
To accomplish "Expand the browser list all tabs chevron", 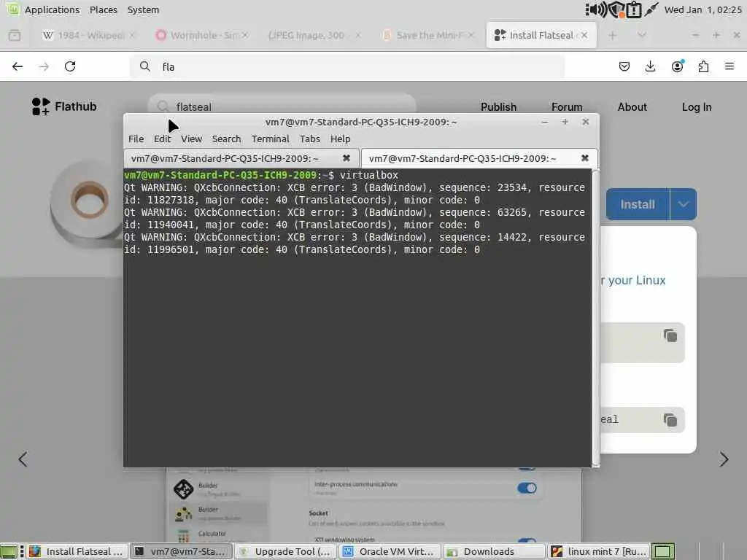I will click(x=642, y=35).
